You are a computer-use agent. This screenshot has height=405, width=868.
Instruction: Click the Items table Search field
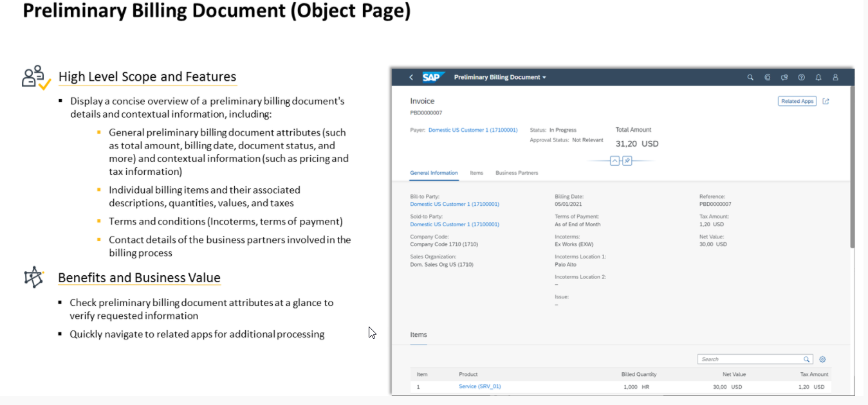point(750,359)
